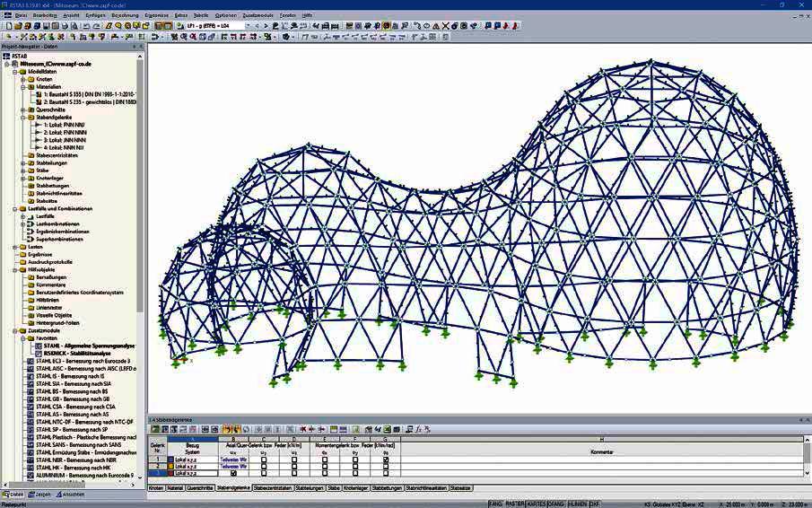Click the blue table row icon in table toolbar
This screenshot has height=508, width=812.
(343, 429)
